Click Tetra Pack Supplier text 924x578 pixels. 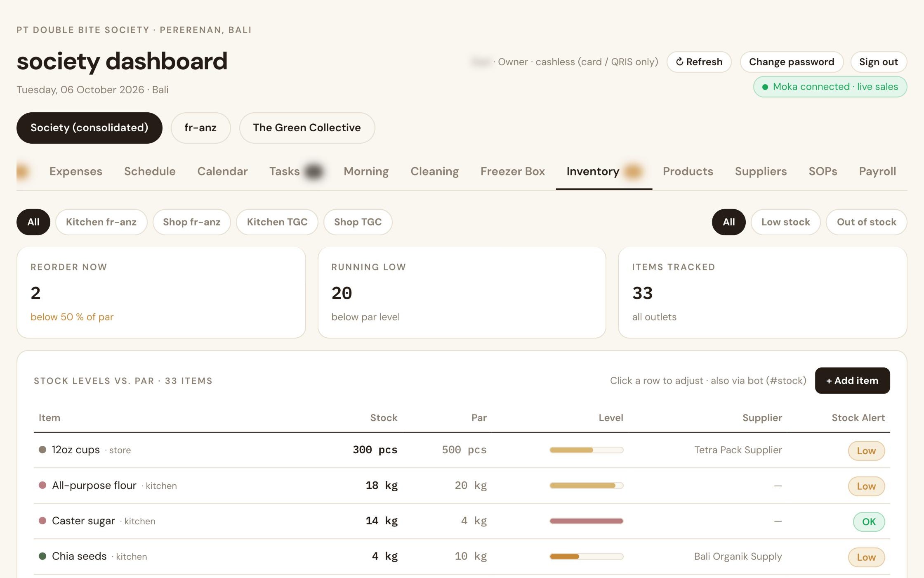(738, 450)
